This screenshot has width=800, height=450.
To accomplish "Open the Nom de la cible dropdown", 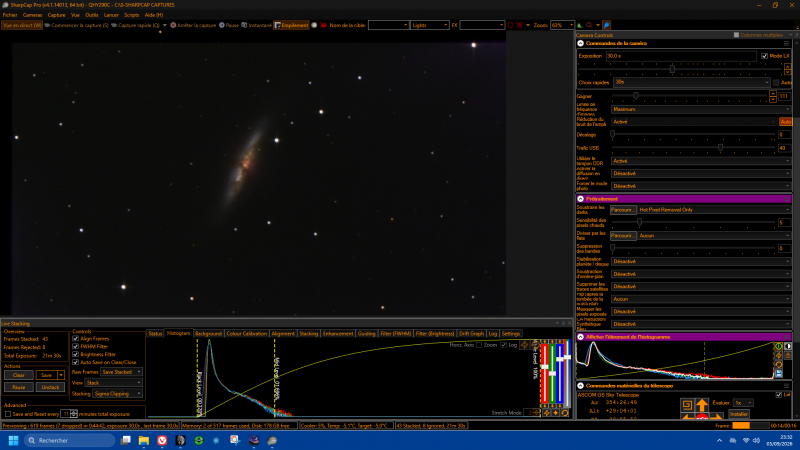I will (x=389, y=25).
